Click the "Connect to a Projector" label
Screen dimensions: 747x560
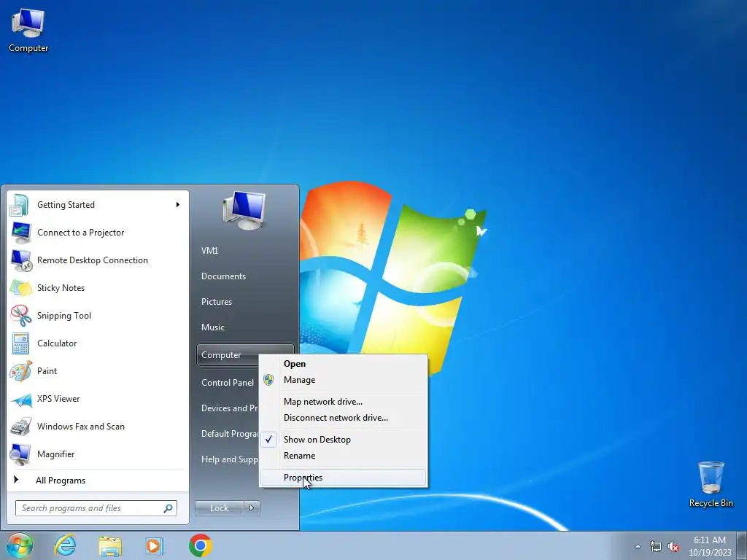[x=80, y=233]
